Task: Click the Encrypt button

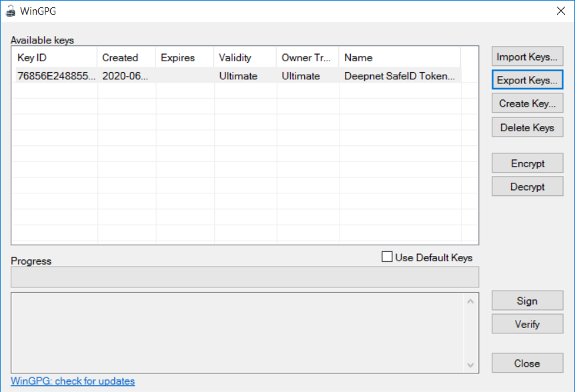Action: coord(527,163)
